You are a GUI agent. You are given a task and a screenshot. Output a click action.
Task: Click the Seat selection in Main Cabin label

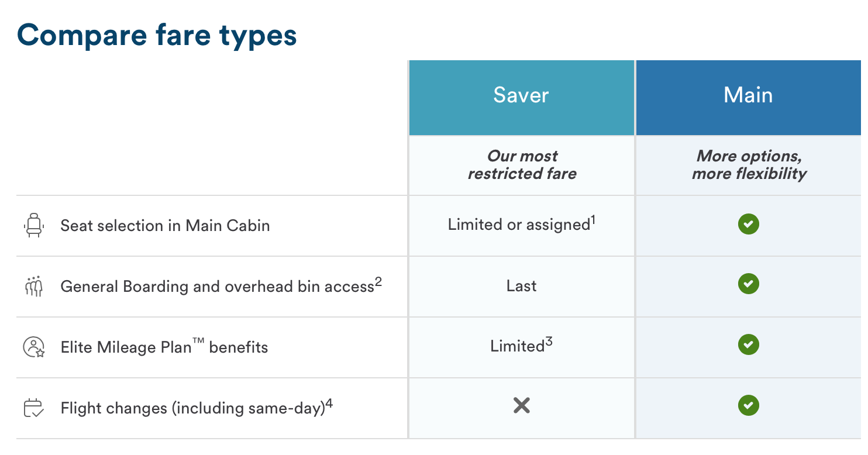[165, 226]
